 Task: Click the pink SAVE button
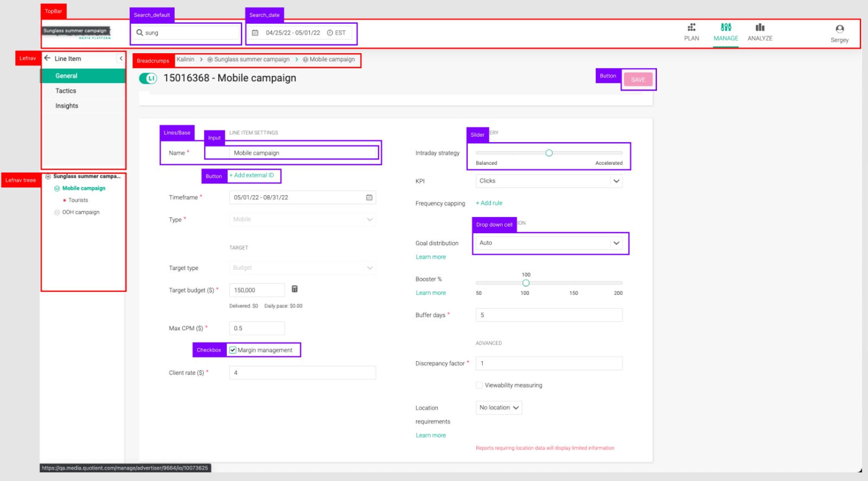click(638, 80)
